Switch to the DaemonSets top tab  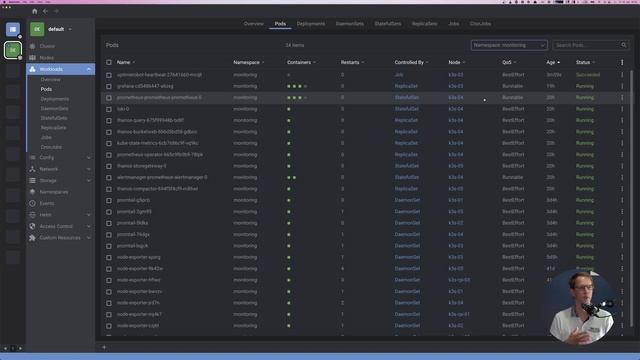(x=350, y=24)
